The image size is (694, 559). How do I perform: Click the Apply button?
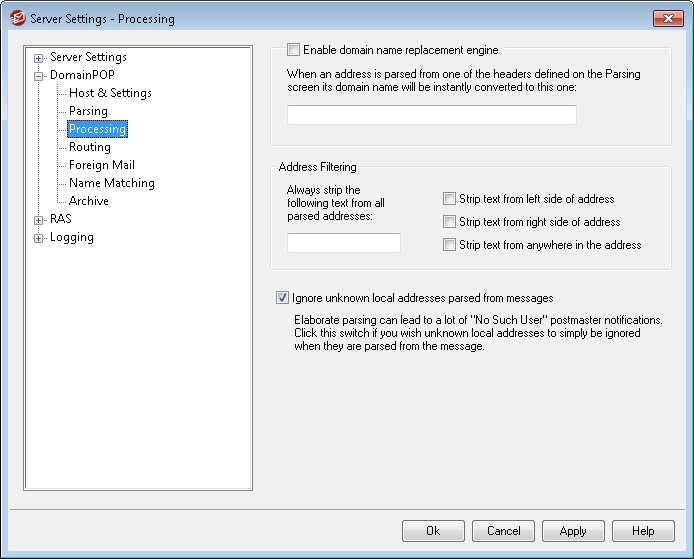pos(573,531)
